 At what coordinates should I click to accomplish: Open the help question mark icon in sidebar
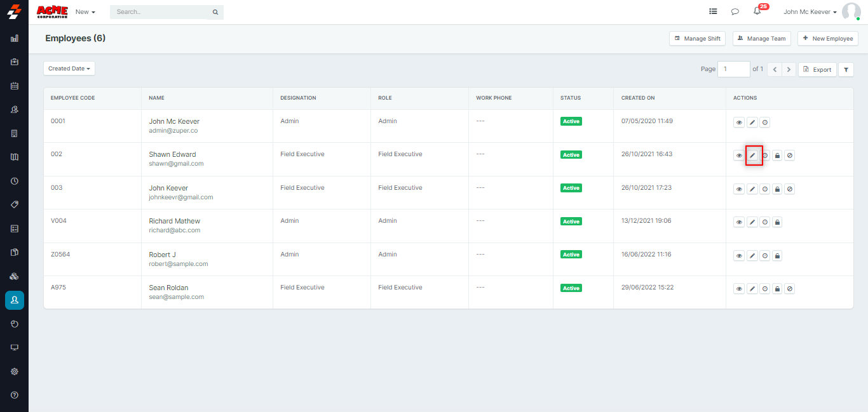click(15, 395)
